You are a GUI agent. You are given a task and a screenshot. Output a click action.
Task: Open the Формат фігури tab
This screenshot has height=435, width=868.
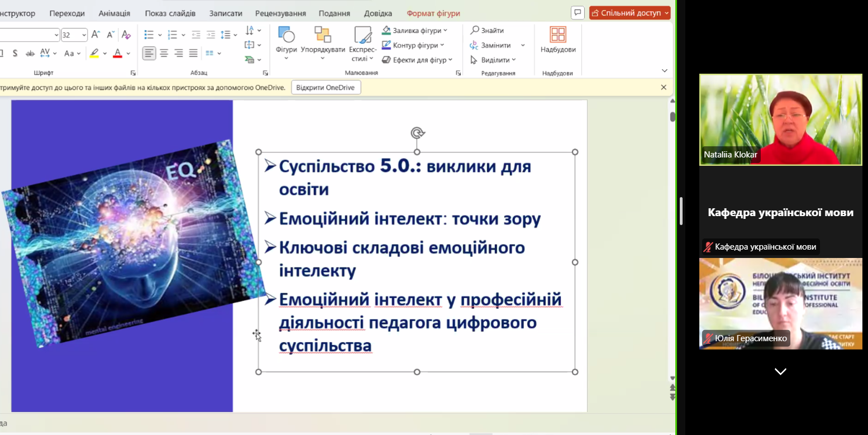pos(433,13)
